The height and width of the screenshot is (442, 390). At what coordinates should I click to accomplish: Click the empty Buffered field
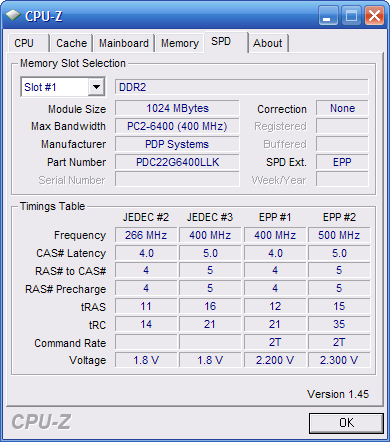342,144
